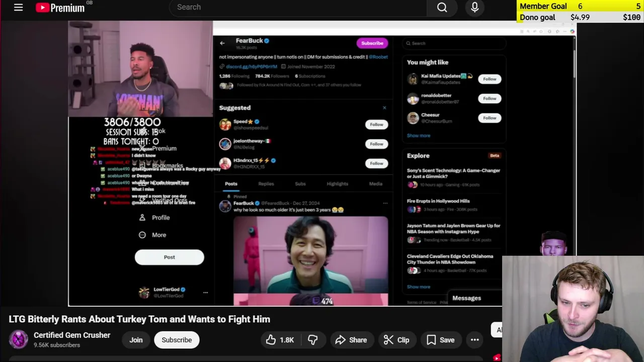Open More in Twitter sidebar
Image resolution: width=644 pixels, height=362 pixels.
pyautogui.click(x=153, y=235)
